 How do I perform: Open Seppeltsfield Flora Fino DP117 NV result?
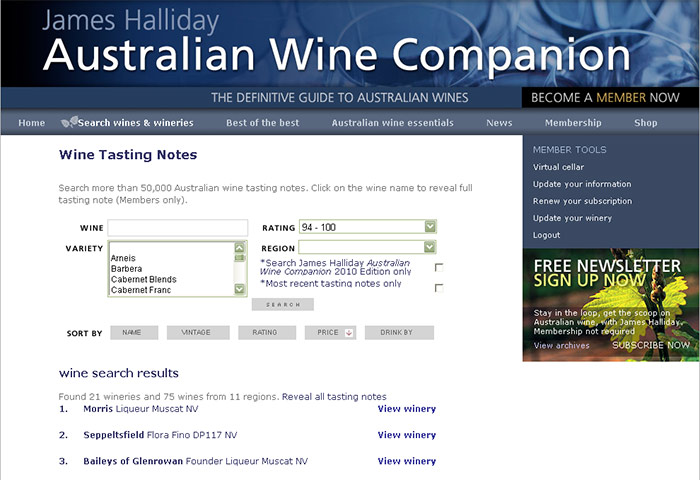[x=160, y=435]
